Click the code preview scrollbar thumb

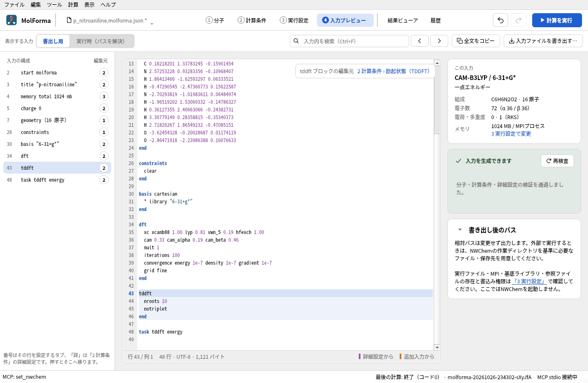click(x=437, y=100)
